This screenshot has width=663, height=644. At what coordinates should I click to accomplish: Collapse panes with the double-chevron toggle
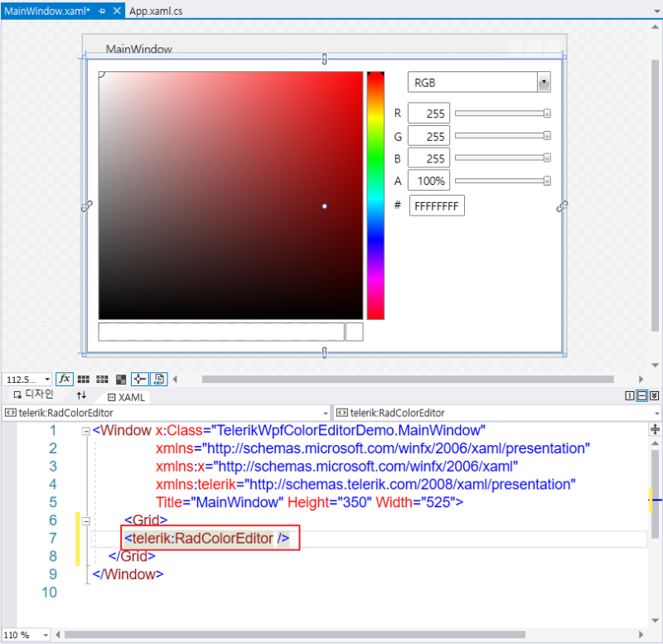point(653,396)
